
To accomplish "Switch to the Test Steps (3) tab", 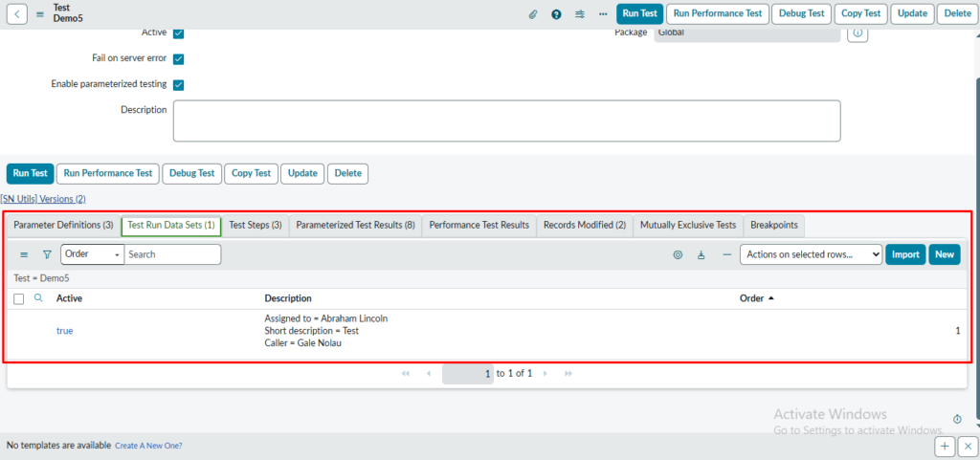I will [256, 226].
